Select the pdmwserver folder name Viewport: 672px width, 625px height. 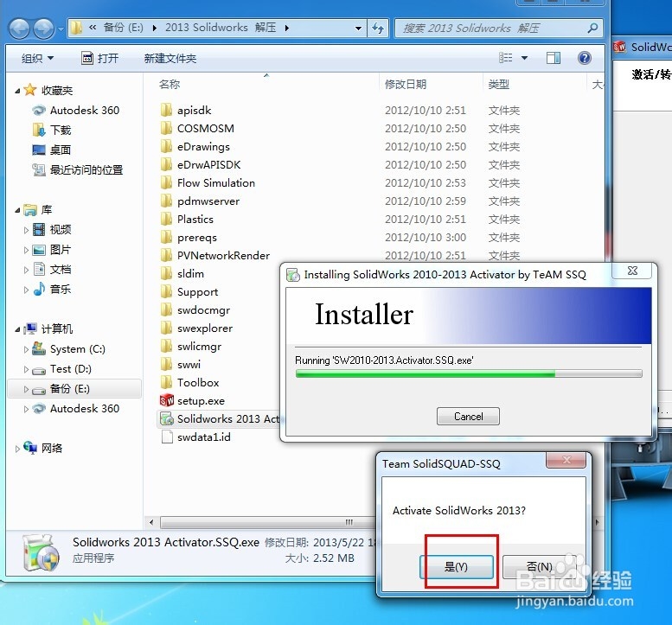(208, 201)
